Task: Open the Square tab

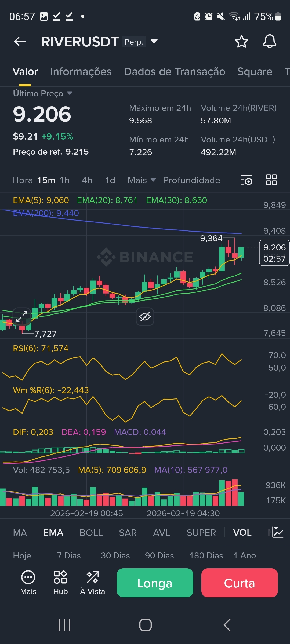Action: pyautogui.click(x=255, y=72)
